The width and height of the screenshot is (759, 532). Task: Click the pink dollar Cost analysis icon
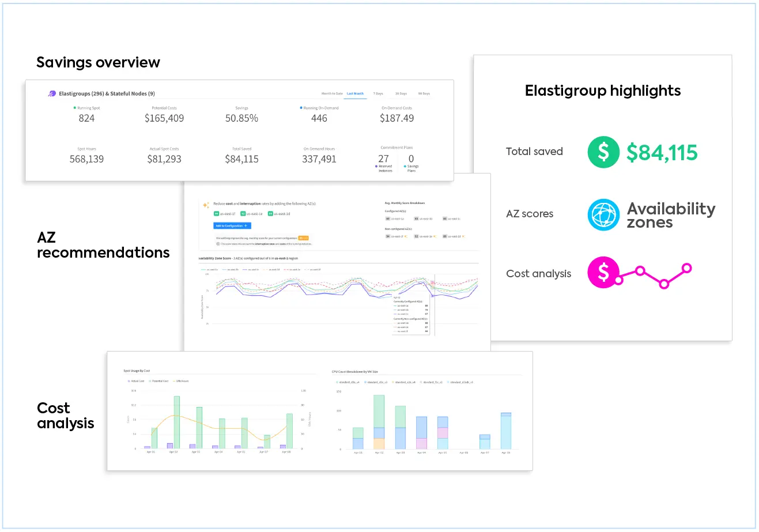[603, 272]
